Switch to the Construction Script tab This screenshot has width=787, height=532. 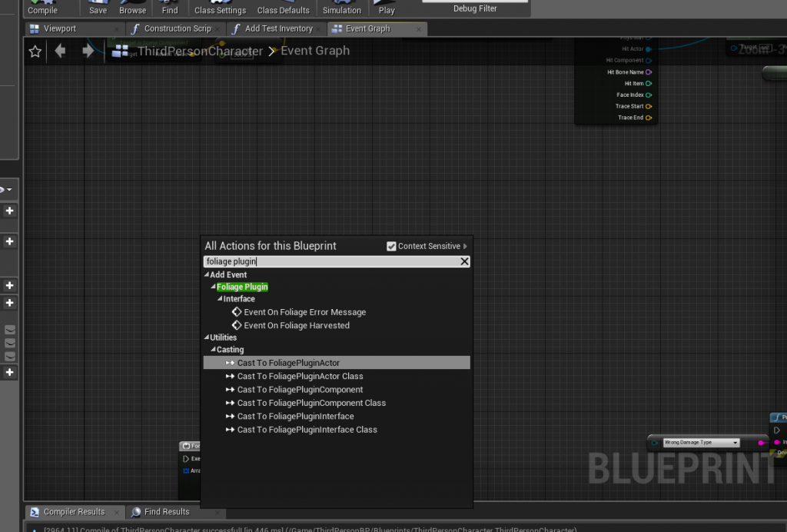point(178,28)
